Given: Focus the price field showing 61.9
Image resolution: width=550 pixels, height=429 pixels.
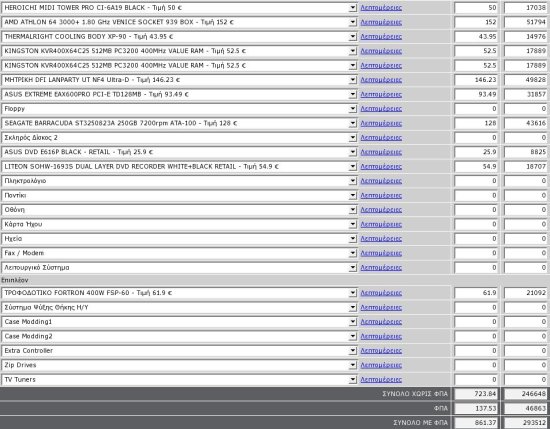Looking at the screenshot, I should pyautogui.click(x=476, y=293).
